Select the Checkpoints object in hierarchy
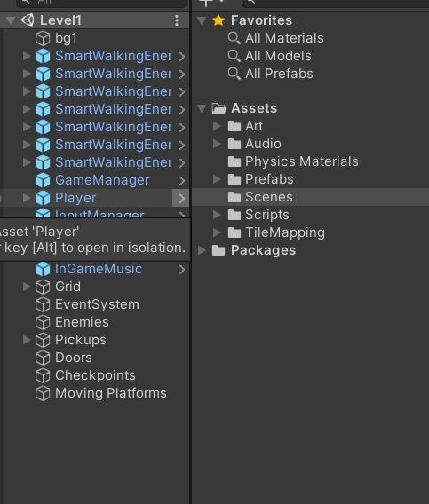This screenshot has height=504, width=429. [95, 375]
